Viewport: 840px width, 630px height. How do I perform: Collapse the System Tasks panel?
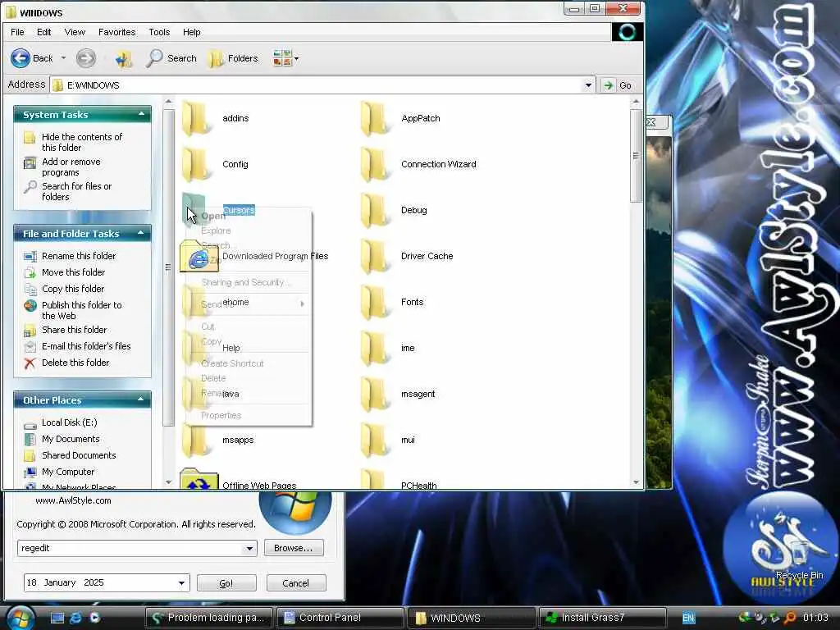click(141, 114)
